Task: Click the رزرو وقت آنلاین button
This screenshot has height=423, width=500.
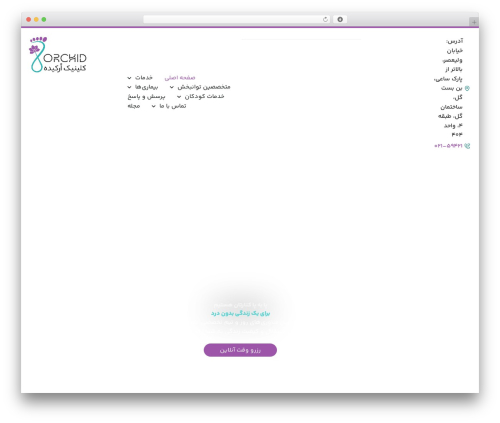Action: pos(240,350)
